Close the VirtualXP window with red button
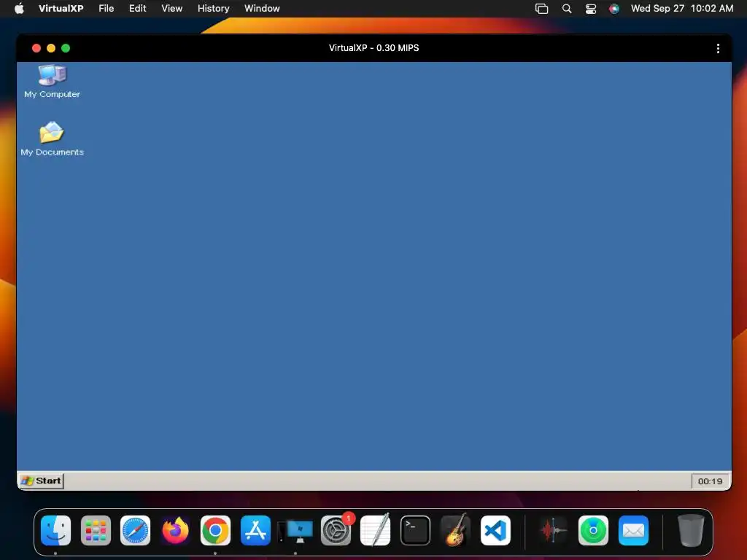The image size is (747, 560). tap(36, 48)
